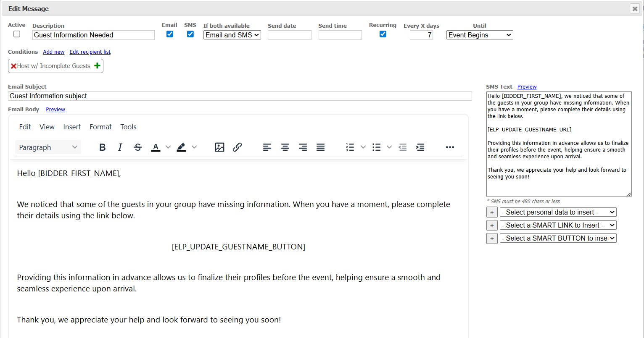The image size is (644, 338).
Task: Click plus button beside personal data dropdown
Action: (492, 212)
